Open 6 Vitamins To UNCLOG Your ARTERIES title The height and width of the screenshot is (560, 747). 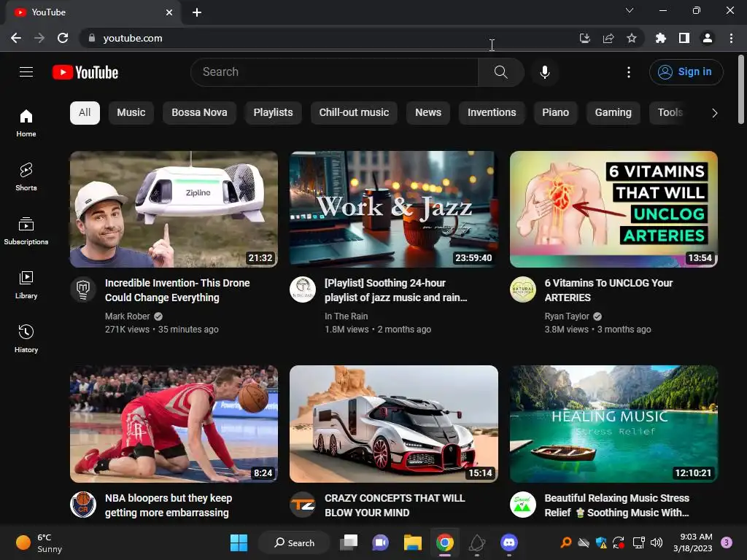(x=608, y=290)
